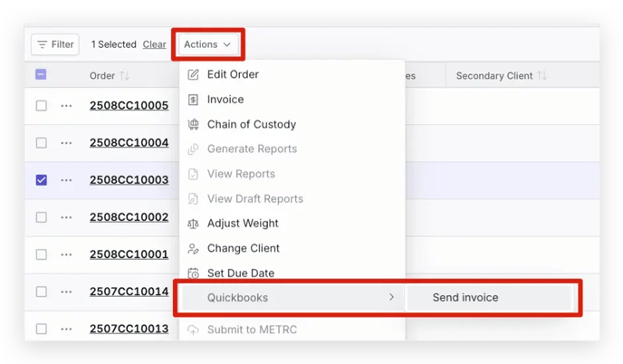623x364 pixels.
Task: Click the Clear selection link
Action: point(155,44)
